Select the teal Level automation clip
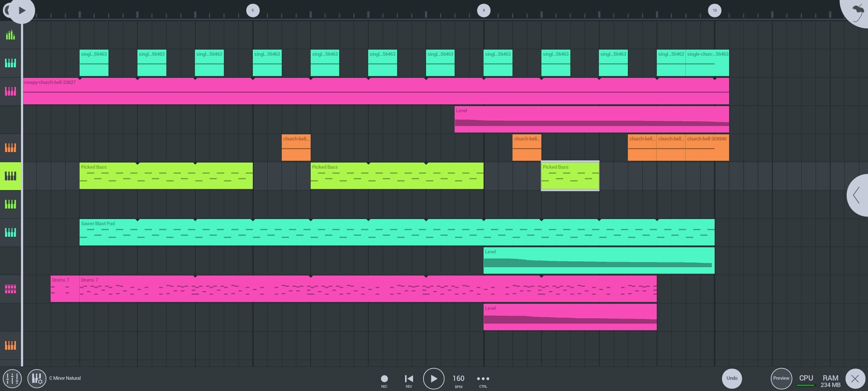The width and height of the screenshot is (868, 391). (x=599, y=261)
